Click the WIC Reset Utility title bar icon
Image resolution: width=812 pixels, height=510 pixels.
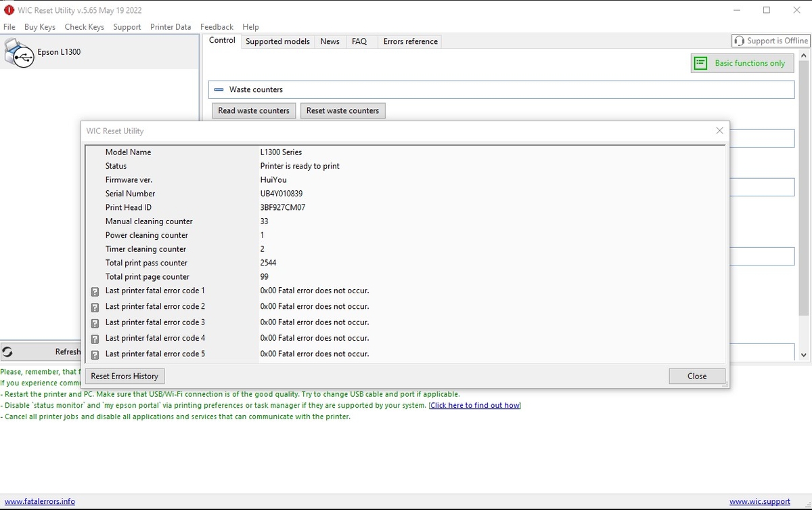9,10
